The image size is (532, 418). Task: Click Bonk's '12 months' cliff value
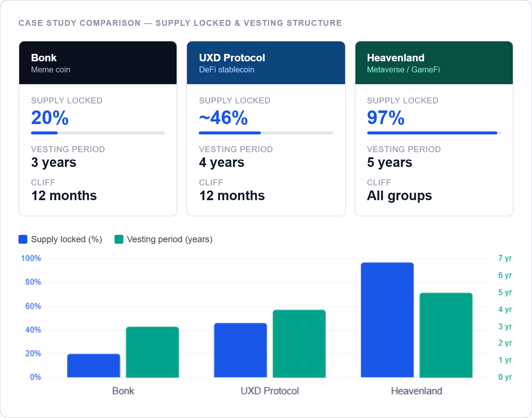pyautogui.click(x=64, y=196)
